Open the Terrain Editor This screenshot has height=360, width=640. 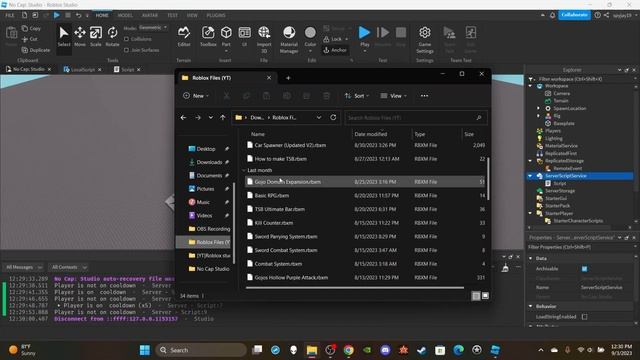pos(184,37)
